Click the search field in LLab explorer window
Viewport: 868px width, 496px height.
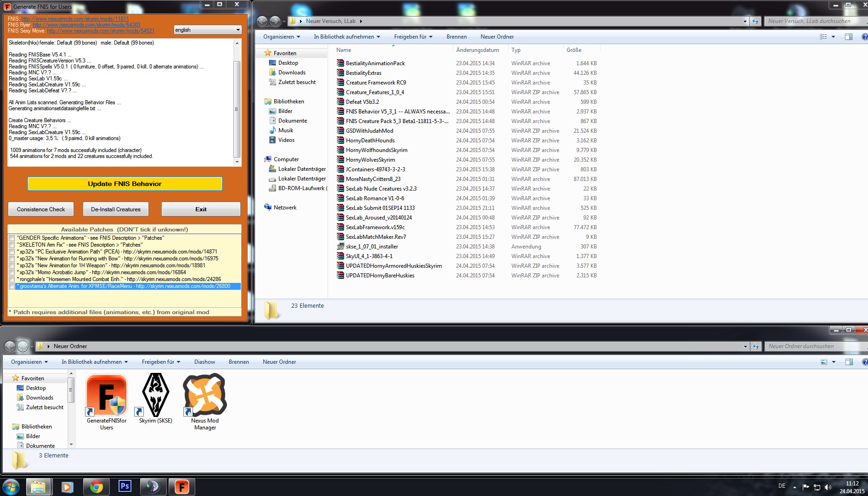816,21
